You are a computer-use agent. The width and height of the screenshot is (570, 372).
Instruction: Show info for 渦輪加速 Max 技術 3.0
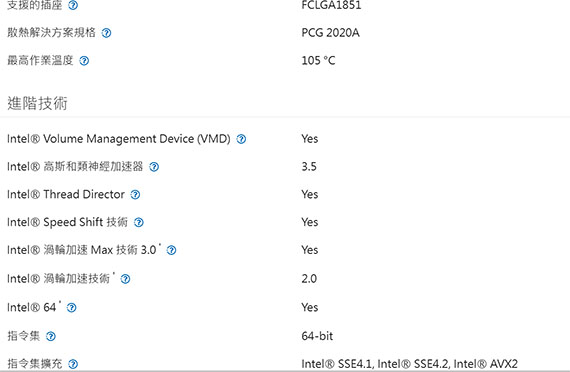(x=171, y=250)
